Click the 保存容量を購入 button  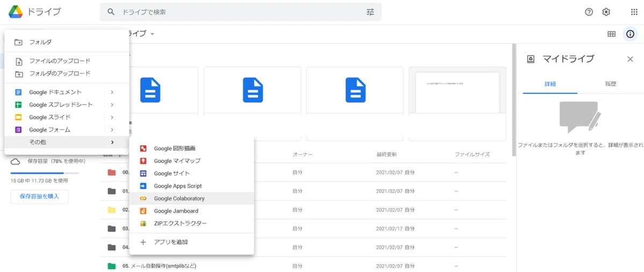pyautogui.click(x=39, y=196)
